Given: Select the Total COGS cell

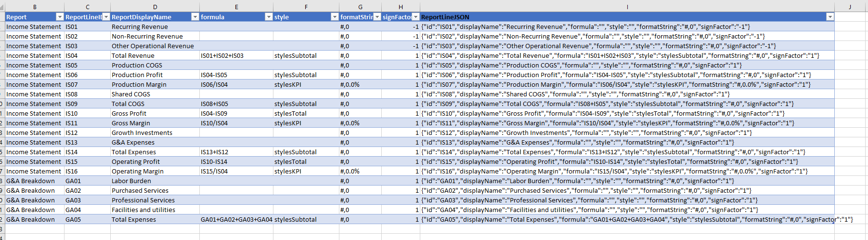Looking at the screenshot, I should (155, 104).
